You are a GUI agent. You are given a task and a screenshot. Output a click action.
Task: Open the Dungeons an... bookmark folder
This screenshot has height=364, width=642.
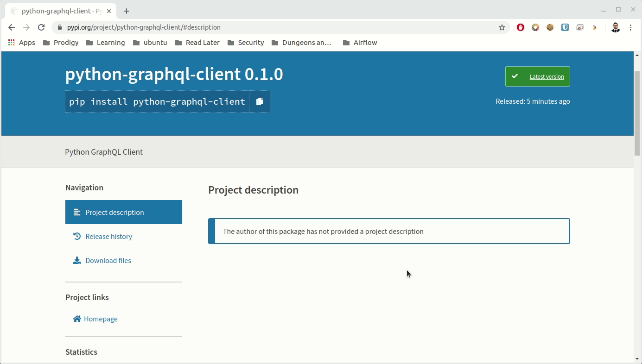point(301,43)
